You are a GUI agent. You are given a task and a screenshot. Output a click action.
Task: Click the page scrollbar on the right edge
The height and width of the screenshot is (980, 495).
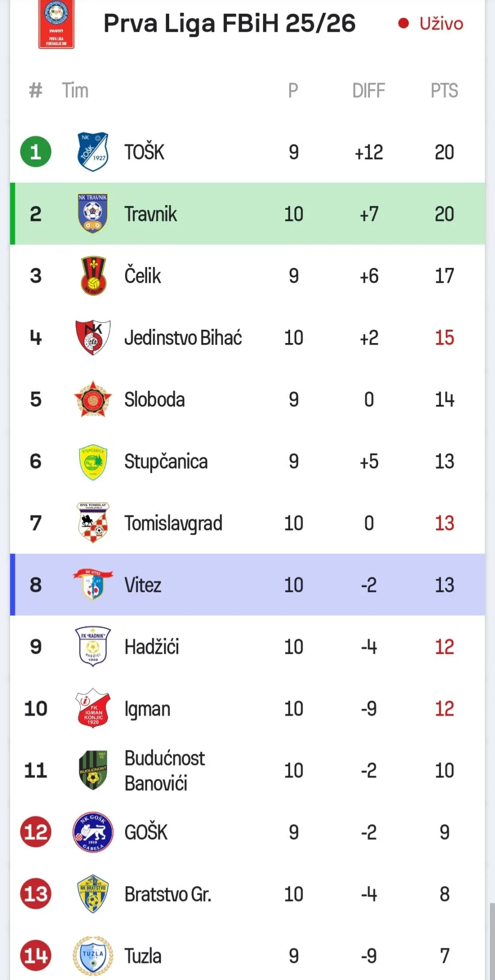click(491, 939)
